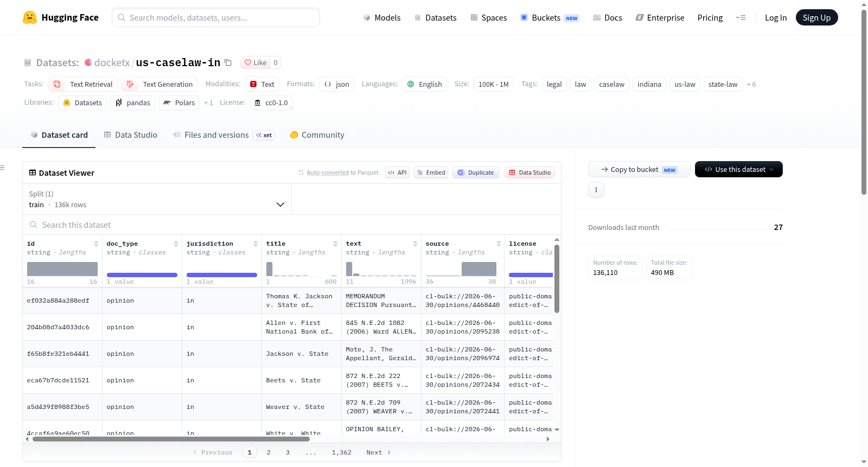Viewport: 868px width, 467px height.
Task: Open the Polars library tag
Action: (x=179, y=103)
